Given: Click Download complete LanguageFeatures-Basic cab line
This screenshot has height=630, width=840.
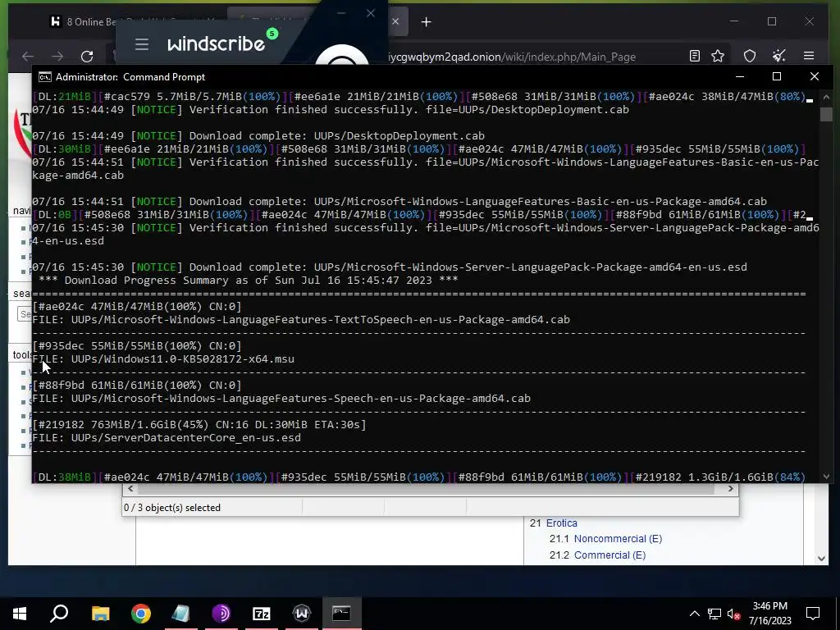Looking at the screenshot, I should [399, 202].
